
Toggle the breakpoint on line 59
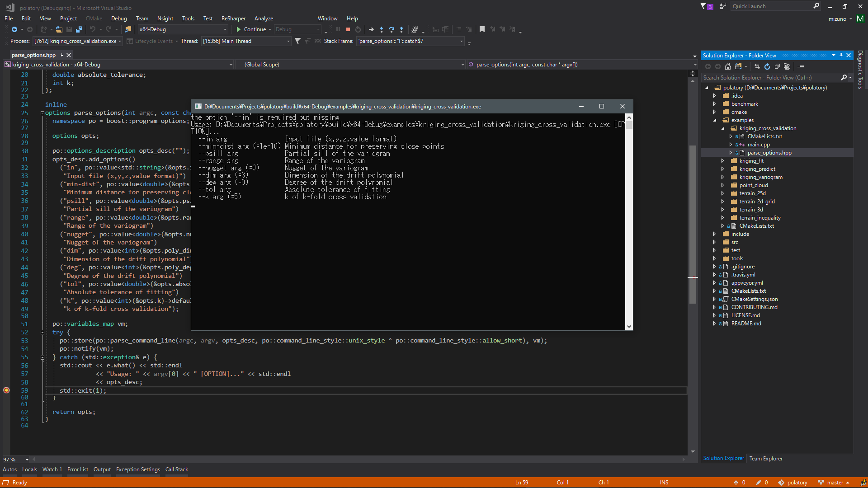coord(6,390)
